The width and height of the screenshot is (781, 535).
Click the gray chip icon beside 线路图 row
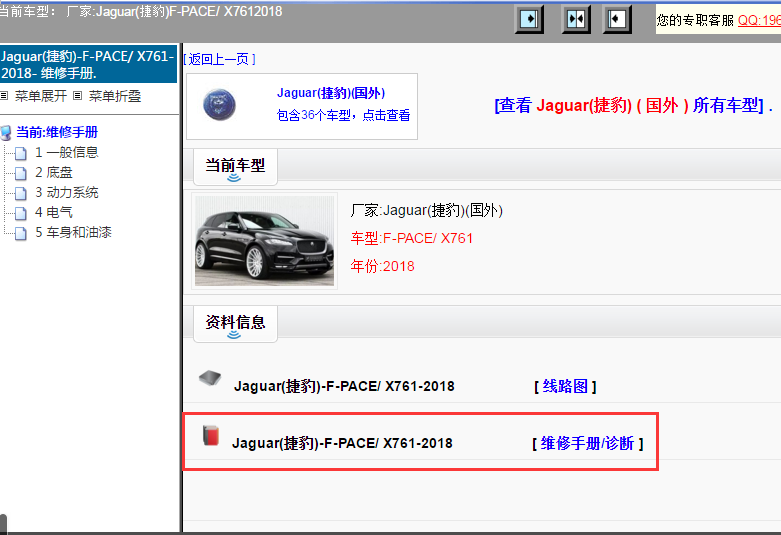[210, 378]
